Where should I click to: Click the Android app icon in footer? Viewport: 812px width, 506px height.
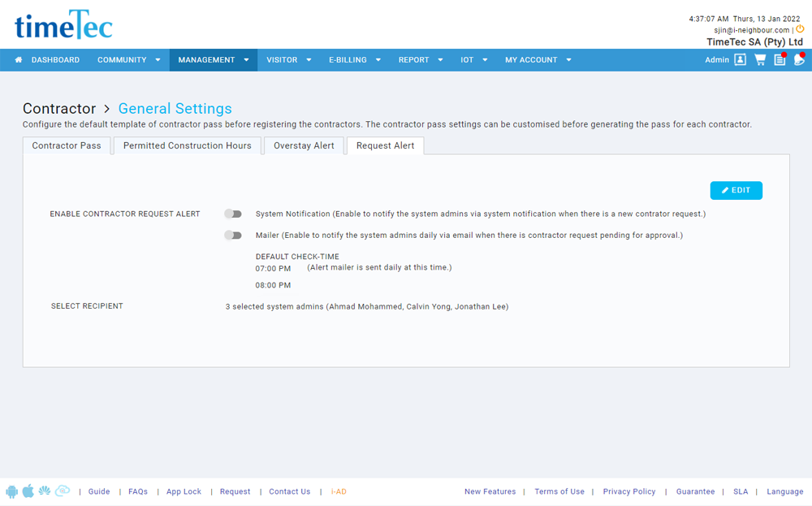coord(11,491)
